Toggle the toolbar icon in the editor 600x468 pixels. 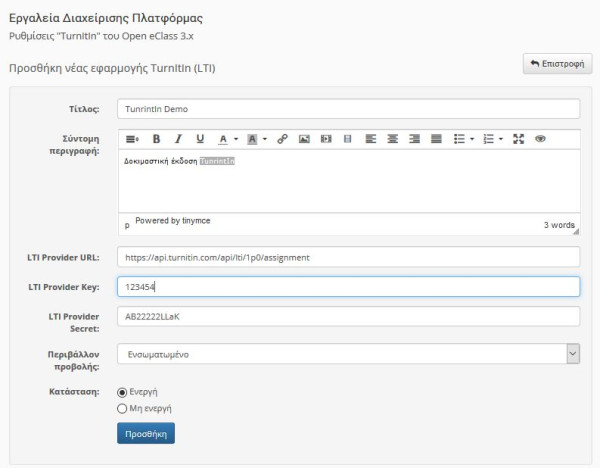[132, 139]
